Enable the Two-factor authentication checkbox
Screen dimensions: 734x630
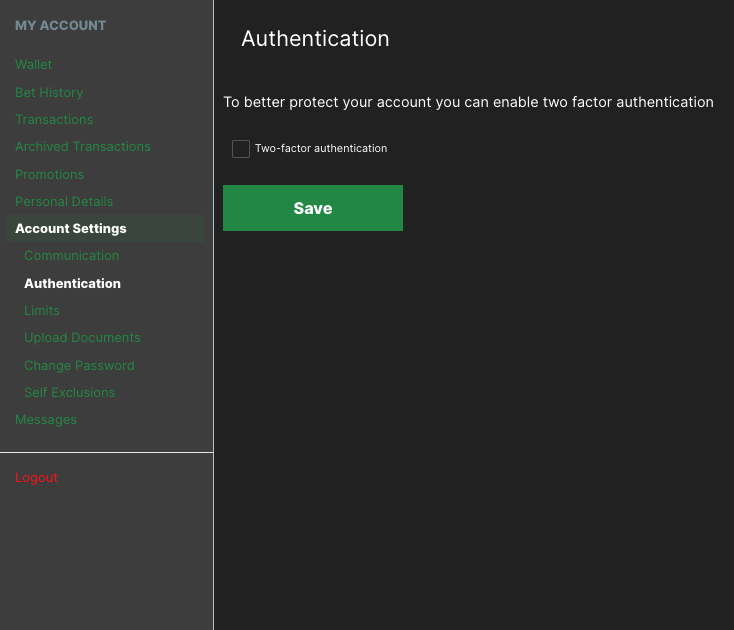point(241,149)
